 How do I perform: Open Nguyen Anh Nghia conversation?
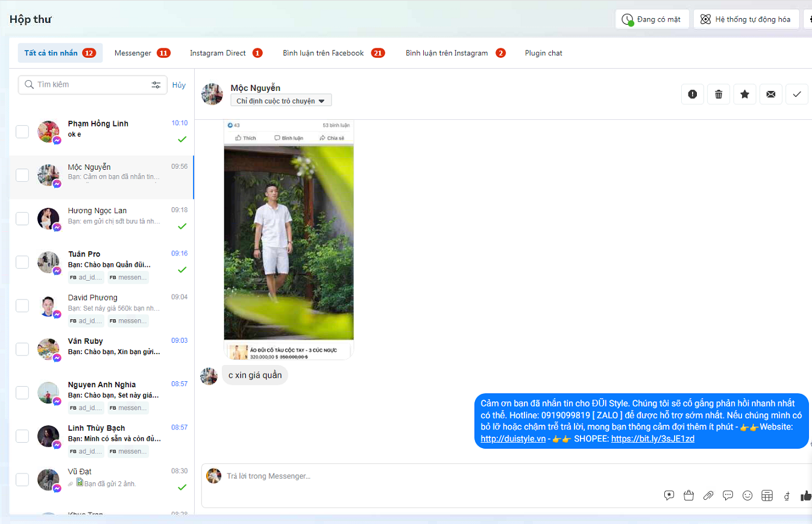click(x=101, y=395)
